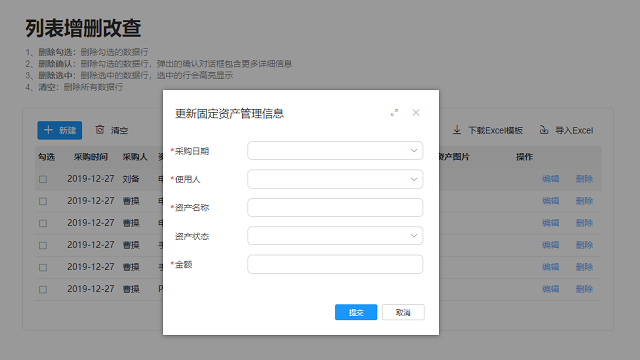Click 删除 link in the first row
The image size is (640, 360).
[584, 179]
